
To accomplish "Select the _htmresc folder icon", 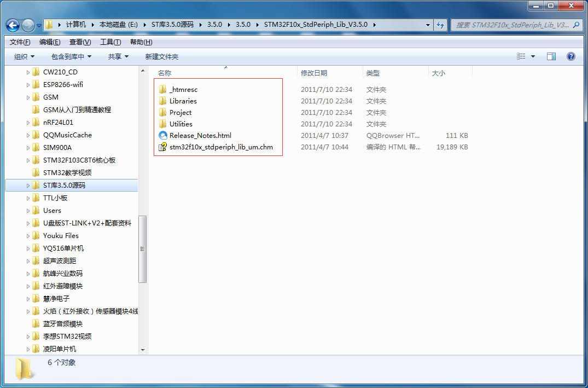I will [x=163, y=89].
